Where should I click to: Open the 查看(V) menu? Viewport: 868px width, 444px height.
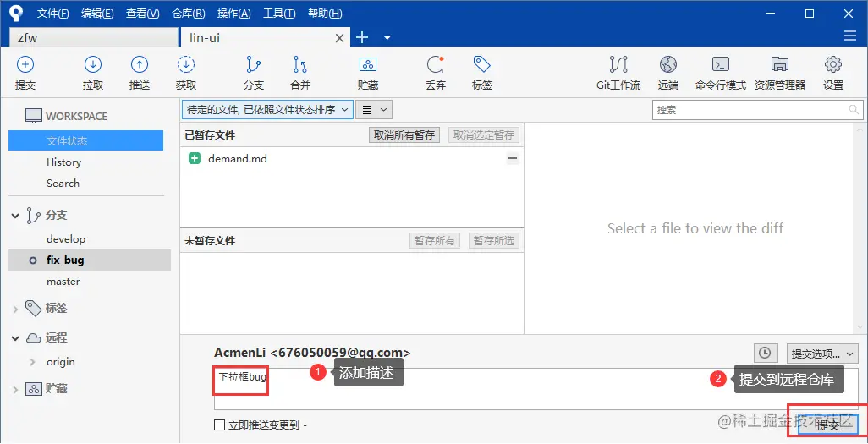pos(143,14)
